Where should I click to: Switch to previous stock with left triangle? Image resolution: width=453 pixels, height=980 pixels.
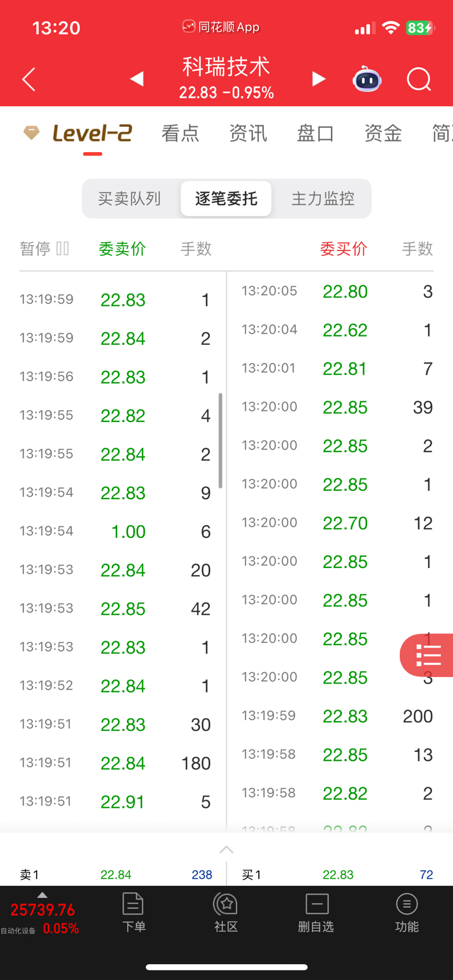coord(137,79)
